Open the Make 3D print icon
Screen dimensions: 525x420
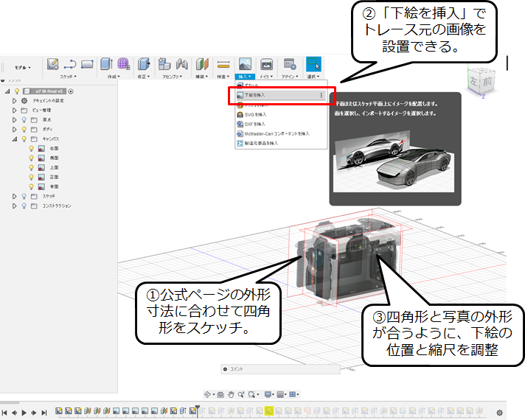266,64
